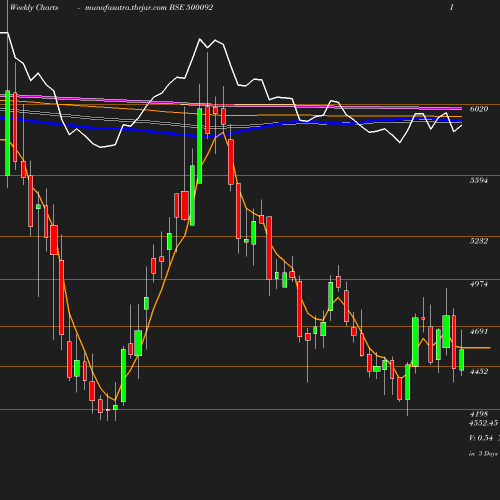Select the 5232 price level label

pyautogui.click(x=479, y=241)
